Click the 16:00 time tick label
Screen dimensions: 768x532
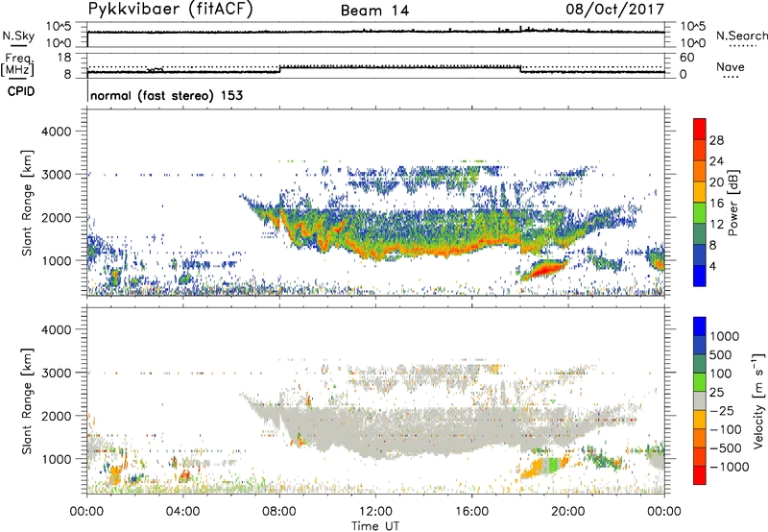472,512
